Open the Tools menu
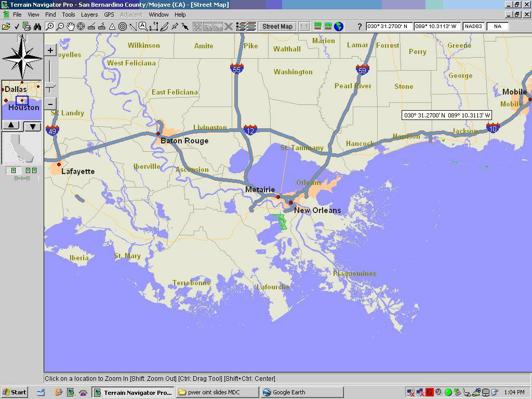The width and height of the screenshot is (532, 399). 68,15
